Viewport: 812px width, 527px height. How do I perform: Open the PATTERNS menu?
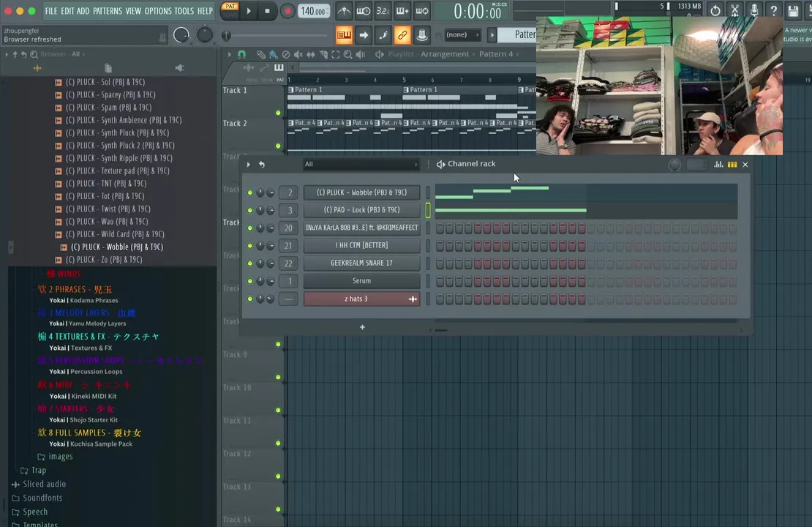pos(108,11)
